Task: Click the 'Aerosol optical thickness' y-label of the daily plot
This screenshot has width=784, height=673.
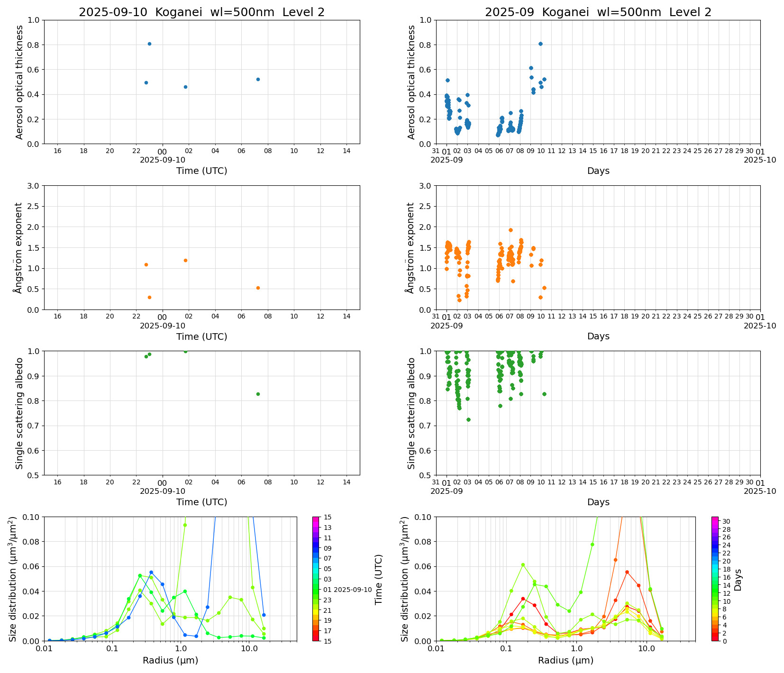Action: [x=19, y=82]
